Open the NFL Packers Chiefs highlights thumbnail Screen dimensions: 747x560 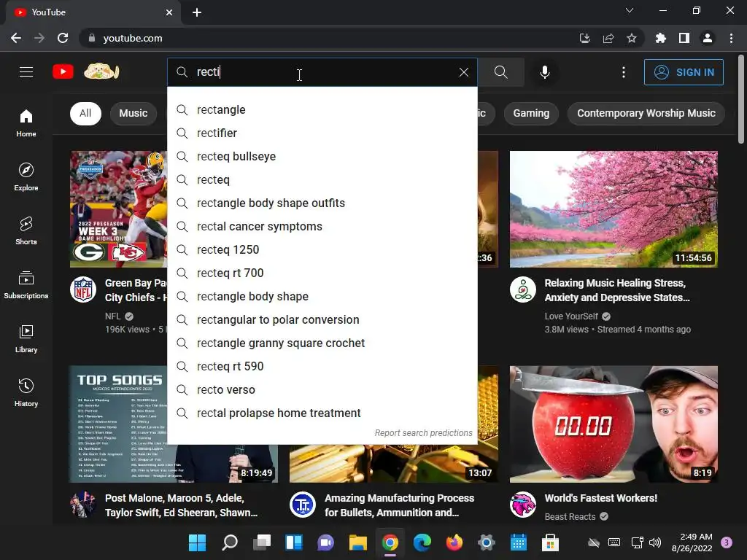[x=119, y=209]
